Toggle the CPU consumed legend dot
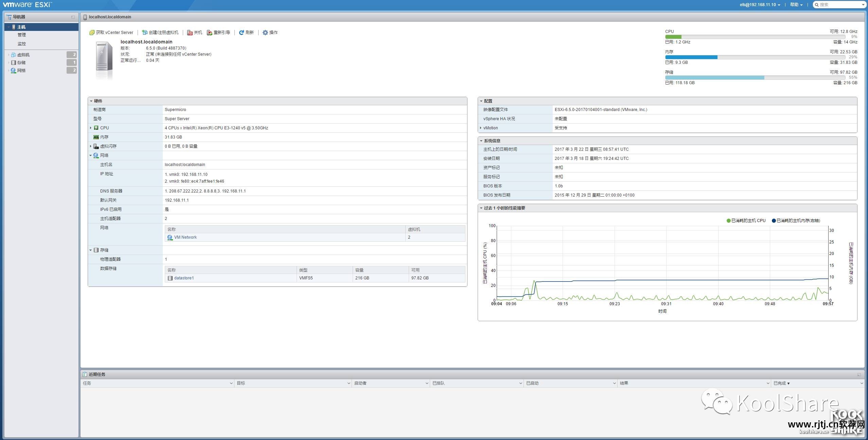 coord(728,221)
